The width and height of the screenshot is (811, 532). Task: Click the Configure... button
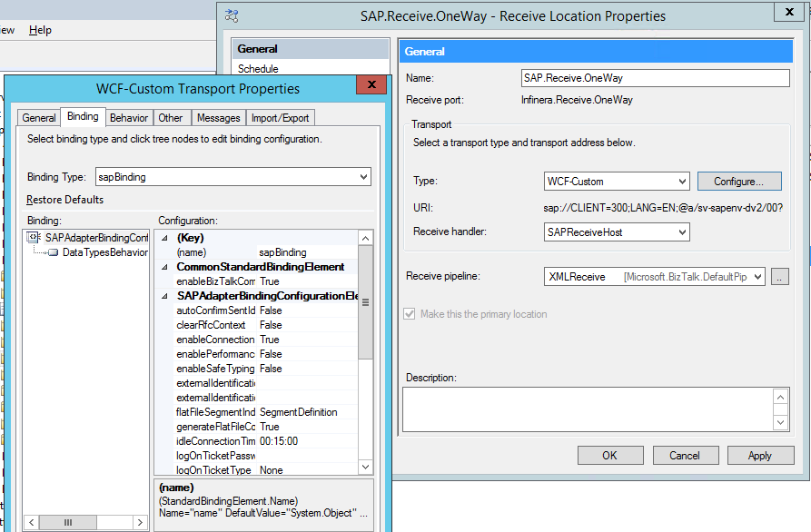coord(739,182)
